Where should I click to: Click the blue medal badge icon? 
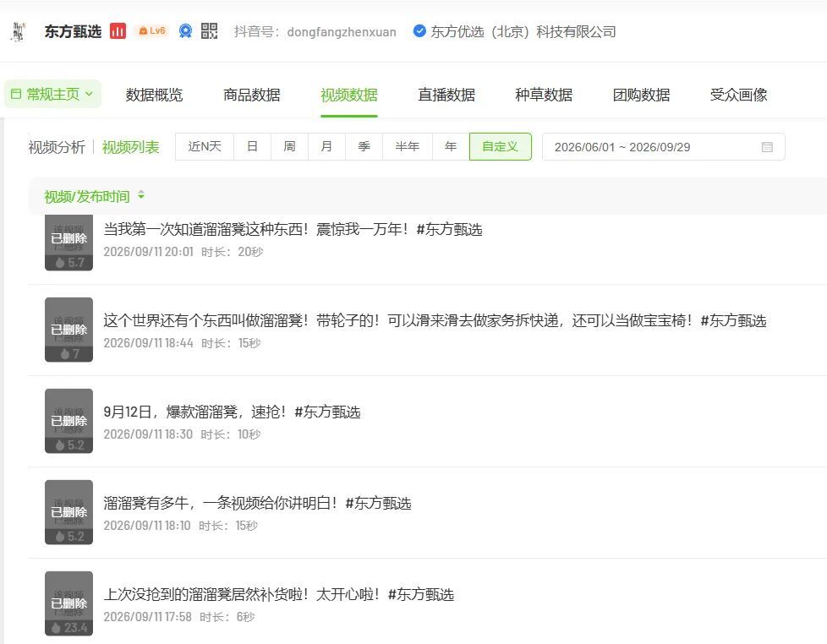point(185,31)
